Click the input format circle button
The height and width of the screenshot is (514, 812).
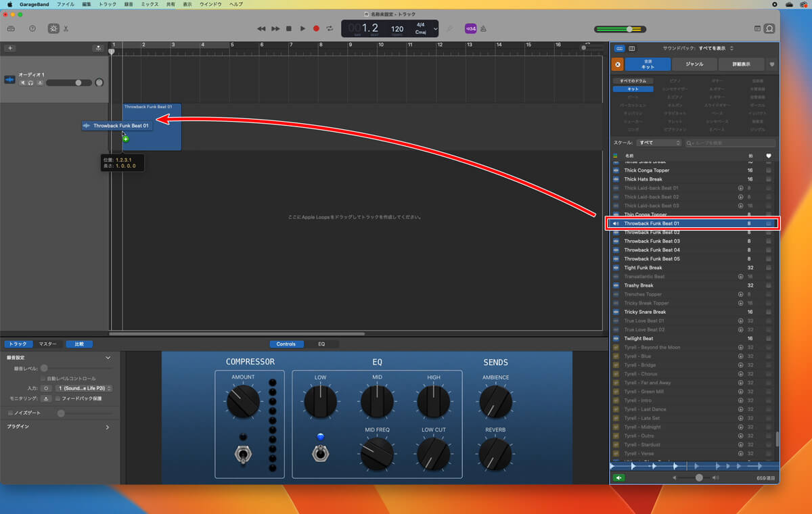point(46,388)
